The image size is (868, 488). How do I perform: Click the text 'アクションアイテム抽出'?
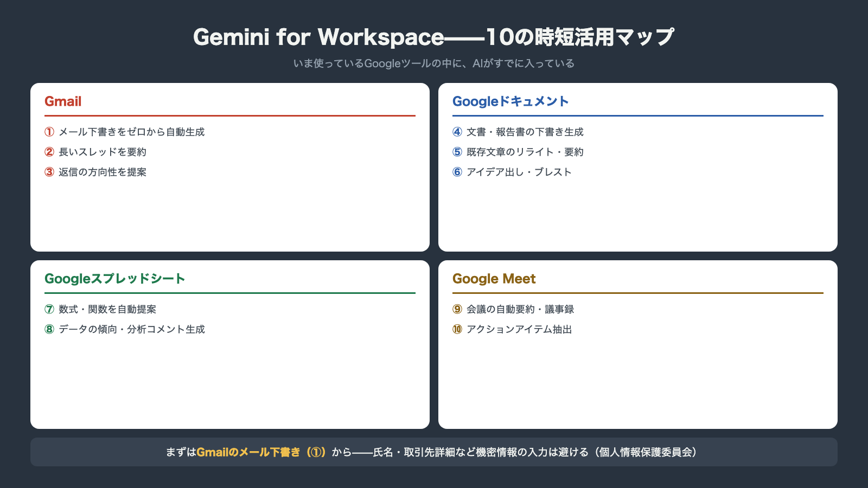pyautogui.click(x=519, y=329)
